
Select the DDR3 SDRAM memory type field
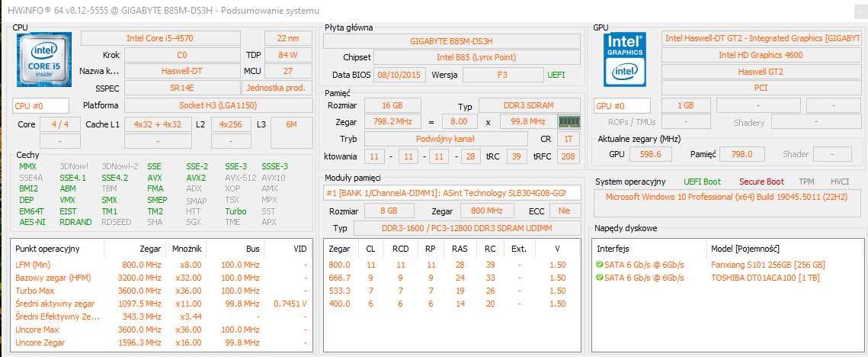click(x=530, y=105)
